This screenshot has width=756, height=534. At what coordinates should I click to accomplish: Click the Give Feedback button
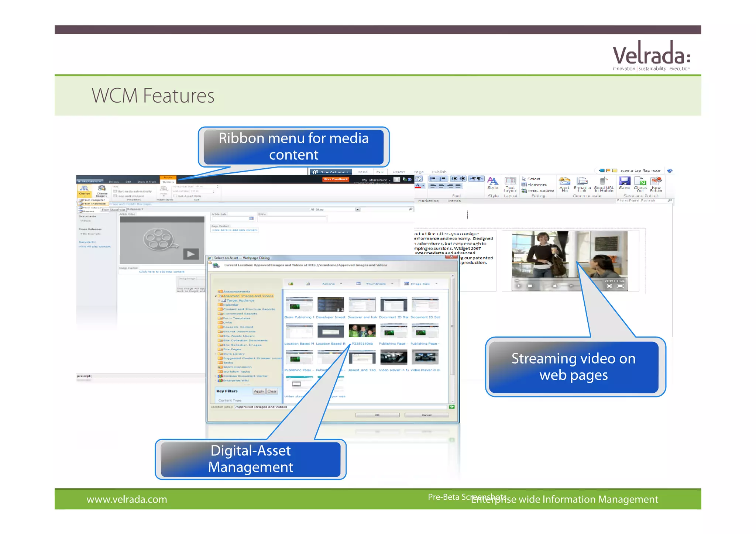(336, 179)
